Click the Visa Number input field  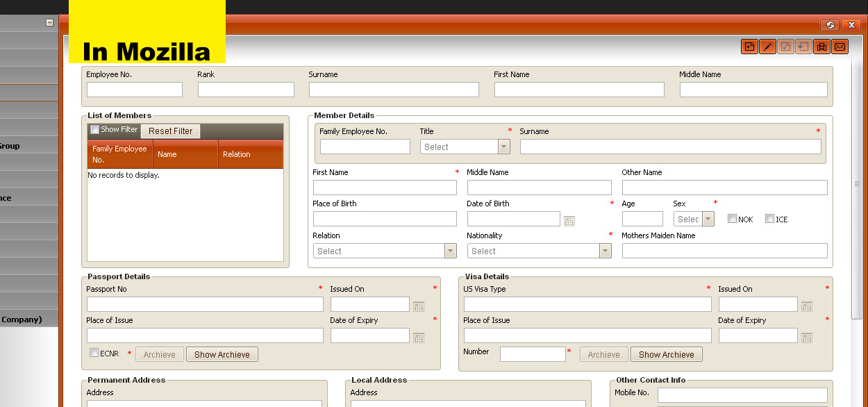pyautogui.click(x=533, y=354)
